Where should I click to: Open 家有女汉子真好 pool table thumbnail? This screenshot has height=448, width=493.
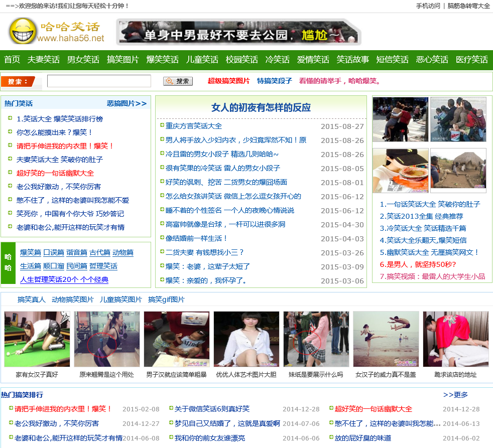[x=37, y=339]
